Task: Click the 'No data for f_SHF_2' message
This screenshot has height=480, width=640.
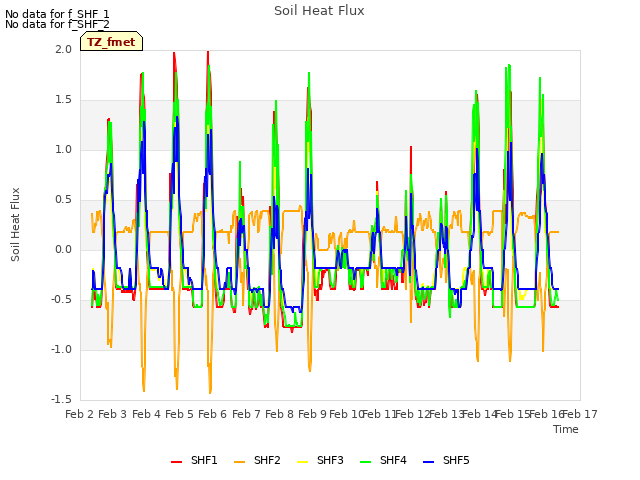Action: (x=57, y=24)
